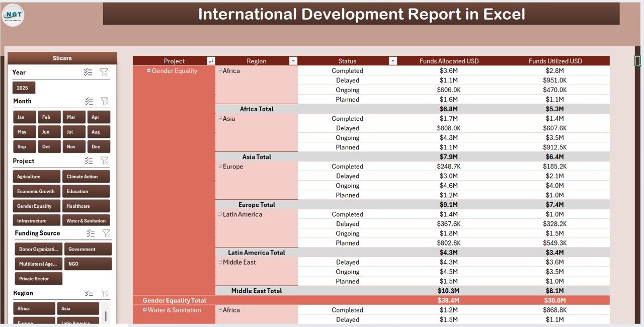Open Status column filter dropdown
This screenshot has height=327, width=644.
point(393,61)
